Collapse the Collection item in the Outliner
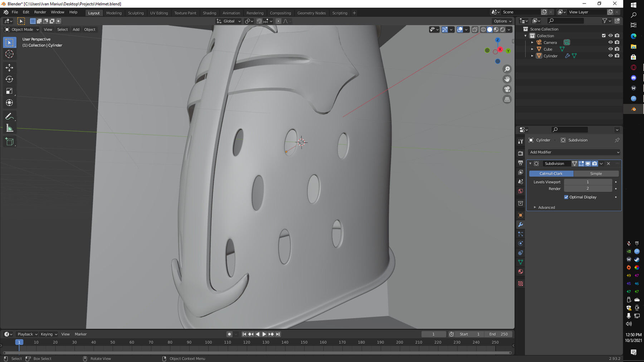 (x=525, y=35)
